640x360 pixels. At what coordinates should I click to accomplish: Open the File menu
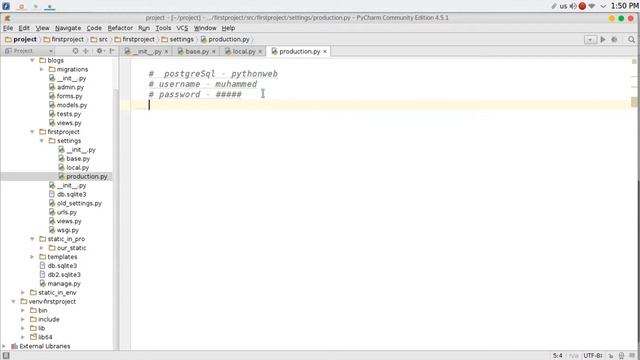coord(8,28)
